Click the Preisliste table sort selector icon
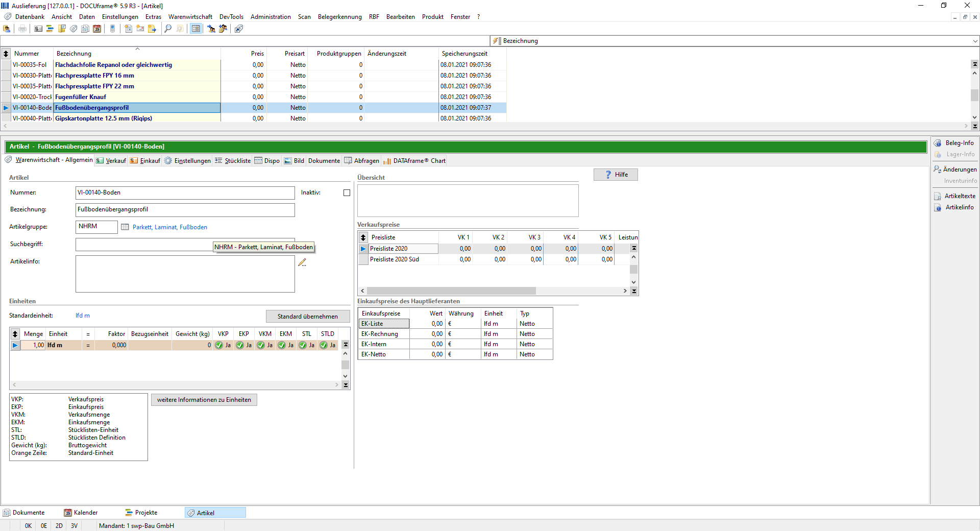The image size is (980, 531). tap(363, 237)
